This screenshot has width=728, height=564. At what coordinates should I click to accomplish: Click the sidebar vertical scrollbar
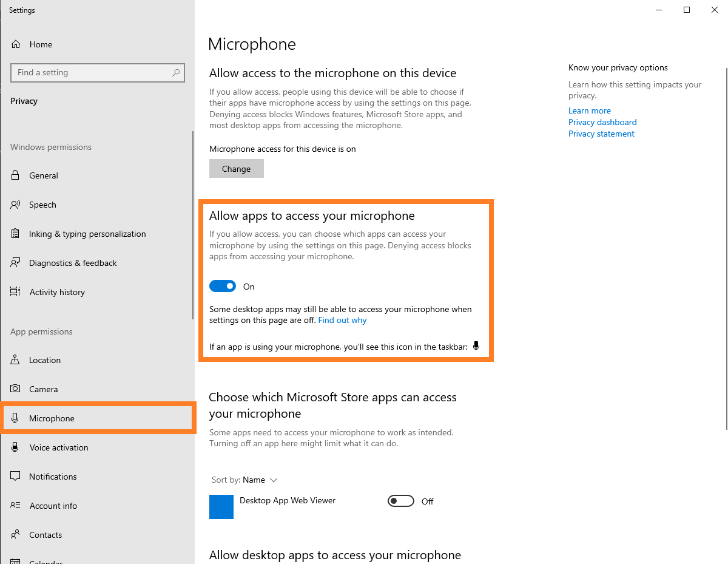(193, 225)
